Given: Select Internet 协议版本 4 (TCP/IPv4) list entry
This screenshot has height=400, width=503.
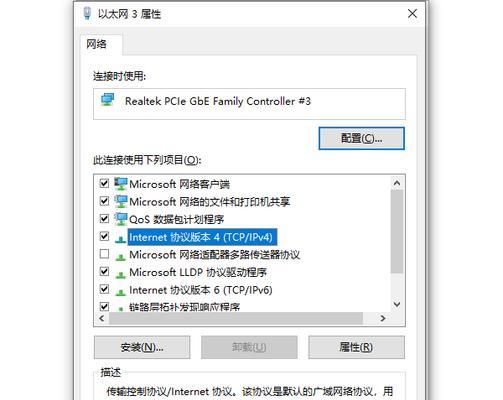Looking at the screenshot, I should (200, 237).
